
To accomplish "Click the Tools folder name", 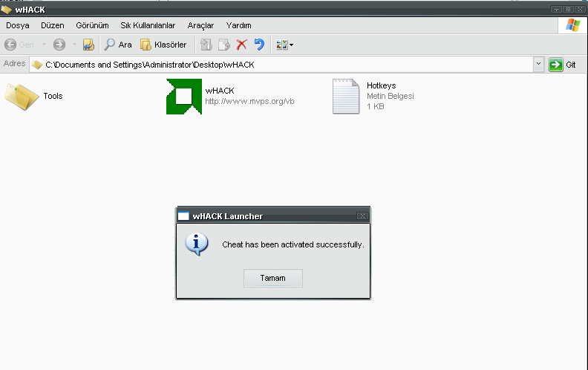I will point(53,96).
